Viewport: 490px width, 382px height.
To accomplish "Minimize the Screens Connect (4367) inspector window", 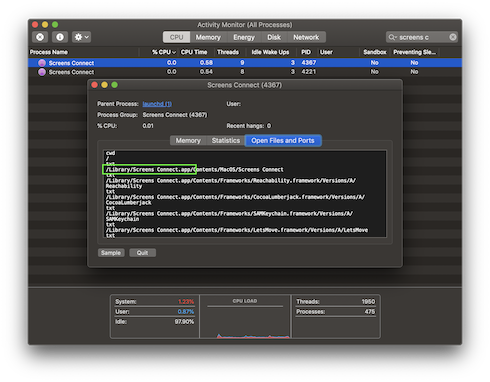I will [x=104, y=85].
